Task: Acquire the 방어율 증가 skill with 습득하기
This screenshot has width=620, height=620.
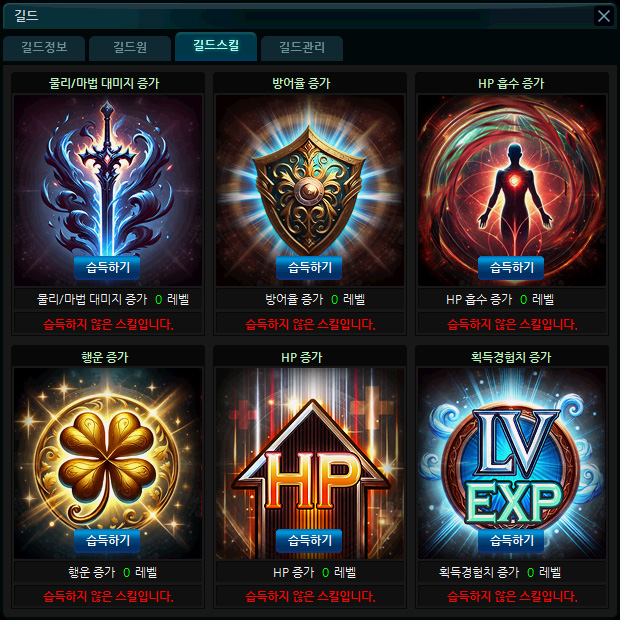Action: pyautogui.click(x=309, y=268)
